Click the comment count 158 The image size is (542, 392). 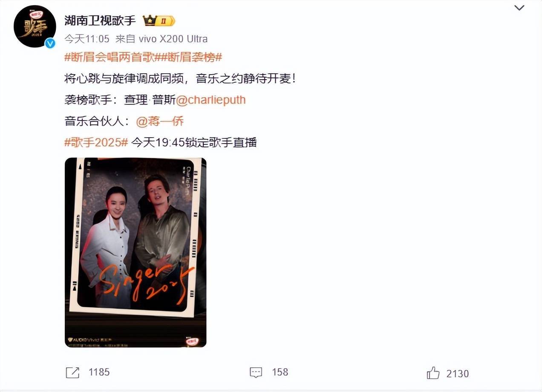(280, 372)
